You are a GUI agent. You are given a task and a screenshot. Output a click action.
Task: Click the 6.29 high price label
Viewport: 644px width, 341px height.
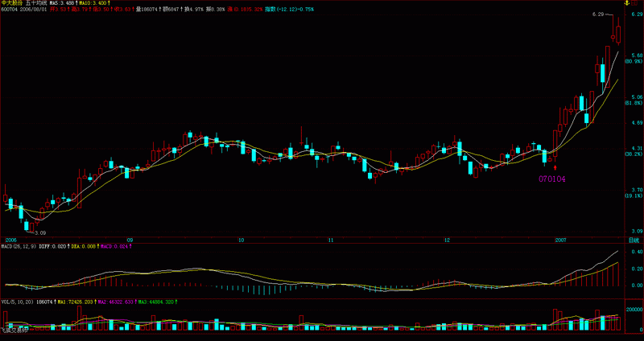point(598,14)
